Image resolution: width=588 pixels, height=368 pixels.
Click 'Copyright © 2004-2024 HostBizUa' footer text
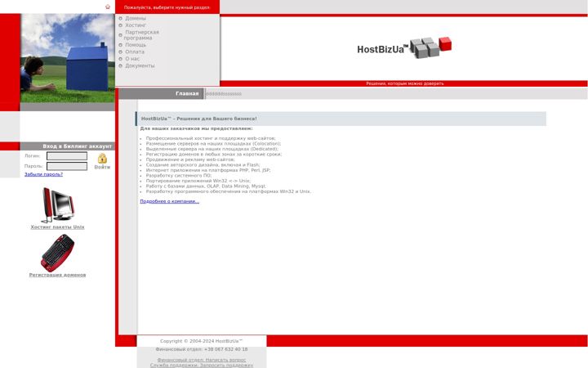click(x=202, y=341)
